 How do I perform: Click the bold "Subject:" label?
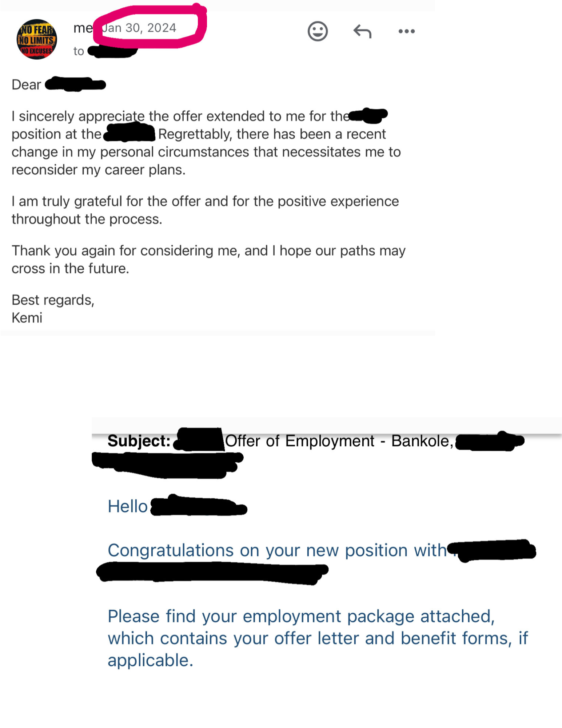click(139, 441)
